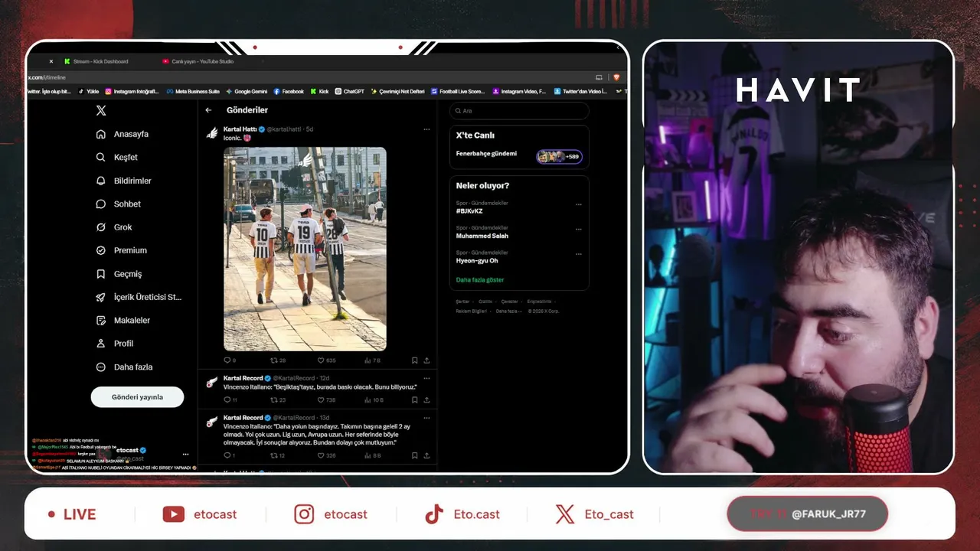Go back with the arrow beside Gönderiler

(208, 110)
